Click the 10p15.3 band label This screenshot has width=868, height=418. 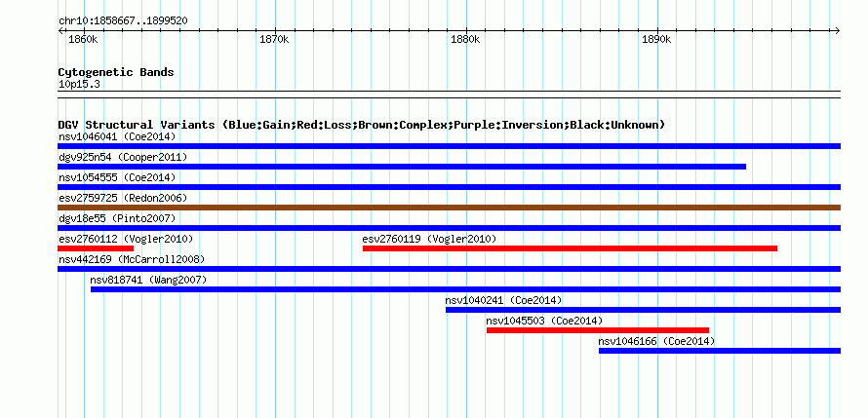[79, 85]
